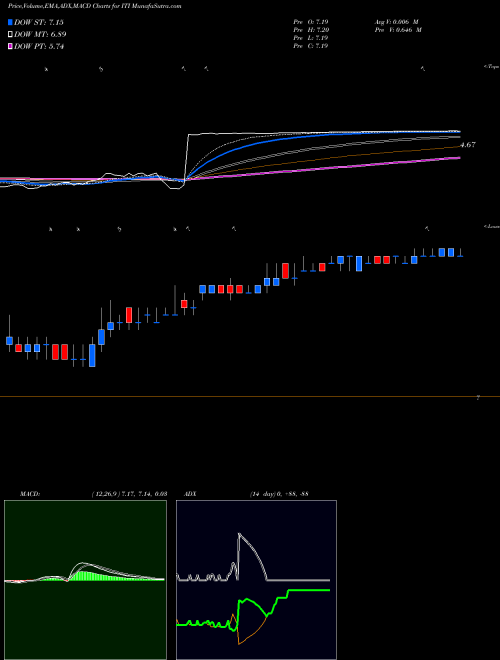Viewport: 500px width, 660px height.
Task: Click the blue DOW ST legend swatch
Action: tap(10, 22)
